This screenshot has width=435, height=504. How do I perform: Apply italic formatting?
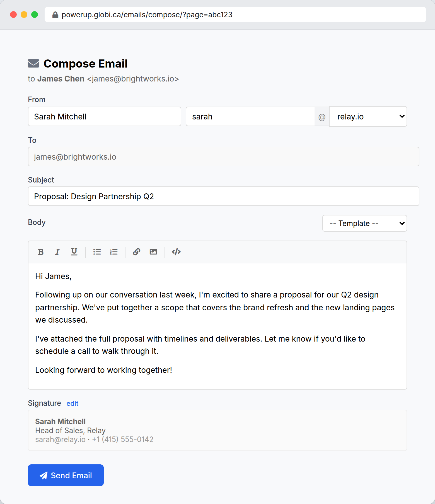pos(57,252)
